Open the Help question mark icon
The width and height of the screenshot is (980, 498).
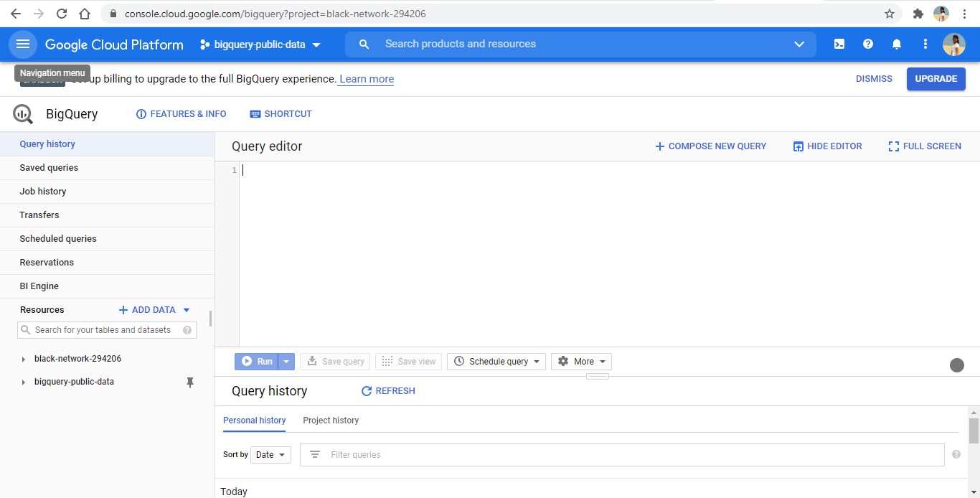pos(868,44)
